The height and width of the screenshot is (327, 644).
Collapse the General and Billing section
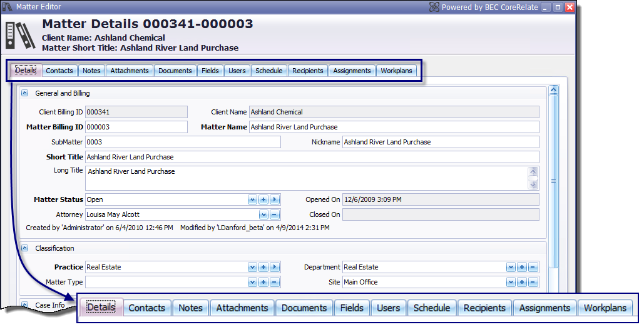pos(24,93)
